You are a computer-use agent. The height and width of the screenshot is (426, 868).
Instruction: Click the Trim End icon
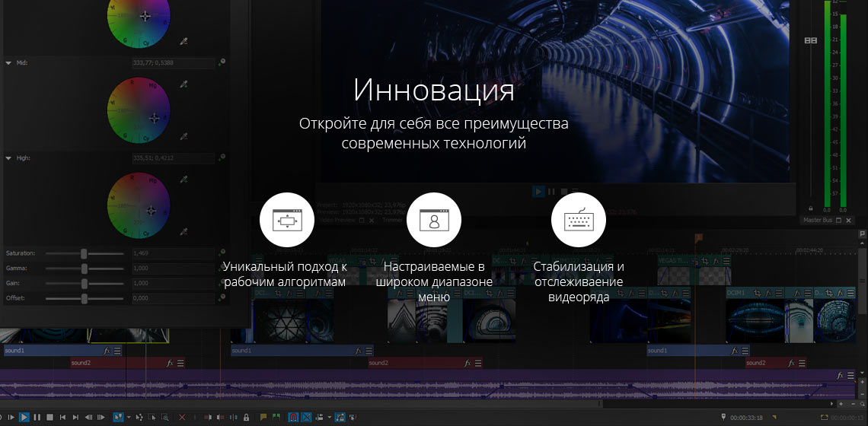coord(220,417)
